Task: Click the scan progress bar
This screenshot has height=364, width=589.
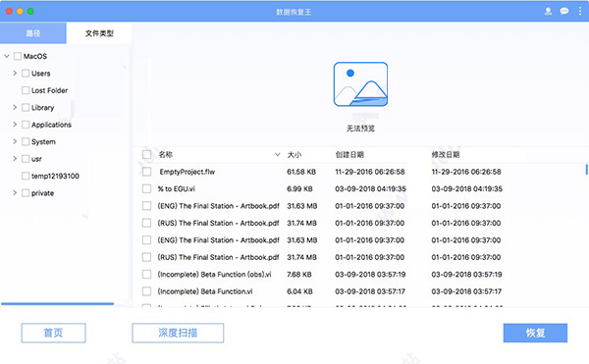Action: (x=57, y=303)
